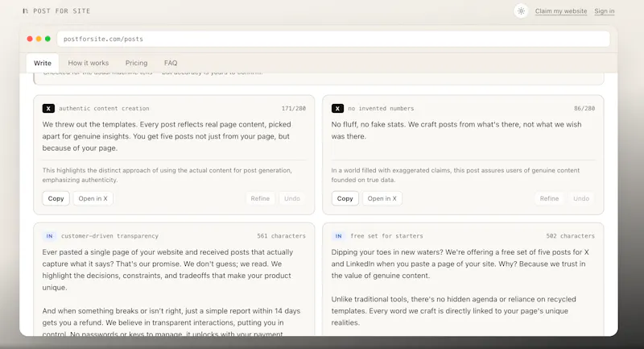Undo changes on authentic content creation post
The width and height of the screenshot is (644, 349).
click(x=292, y=198)
